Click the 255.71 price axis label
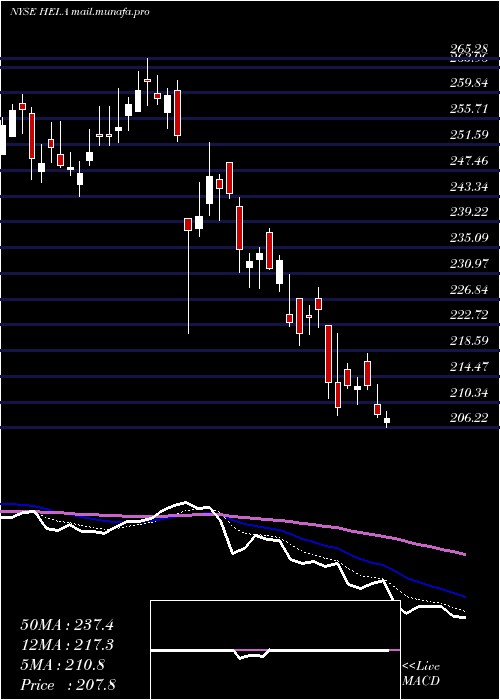 click(469, 108)
